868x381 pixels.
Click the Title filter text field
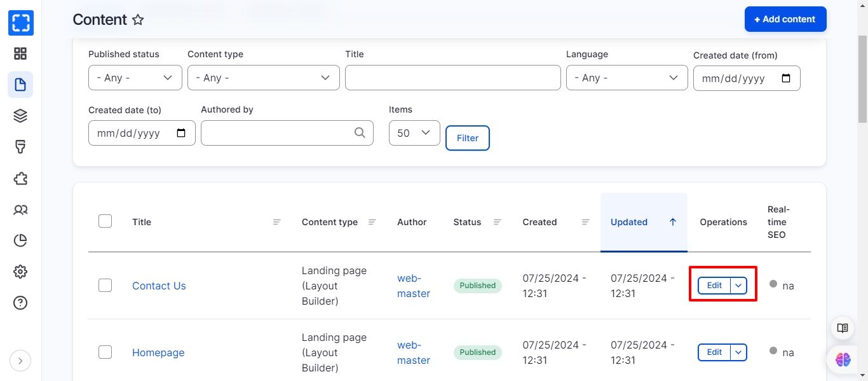[452, 78]
